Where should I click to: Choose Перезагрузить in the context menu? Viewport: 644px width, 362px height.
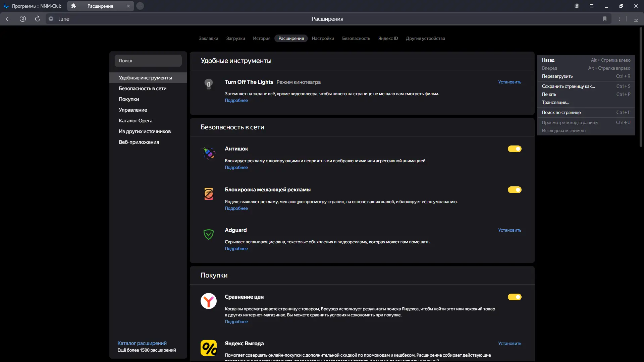[x=557, y=76]
